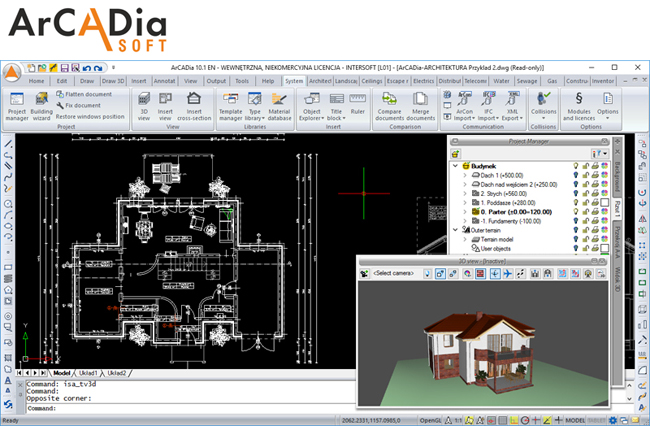Click the airplane fly mode icon in 3D view

click(507, 274)
